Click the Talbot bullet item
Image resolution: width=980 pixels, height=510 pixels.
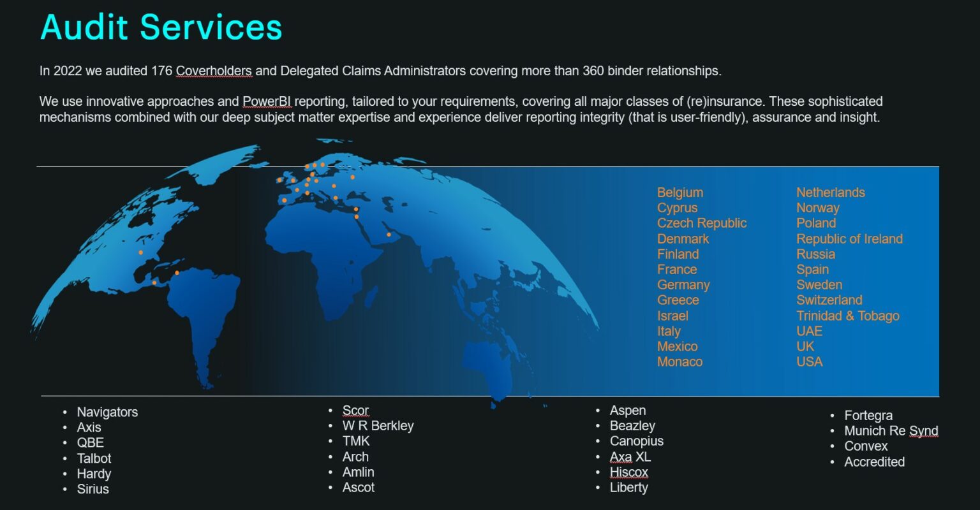pos(94,458)
